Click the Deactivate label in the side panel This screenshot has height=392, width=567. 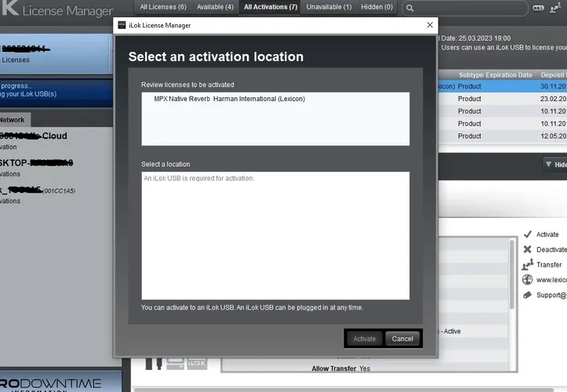pos(551,249)
